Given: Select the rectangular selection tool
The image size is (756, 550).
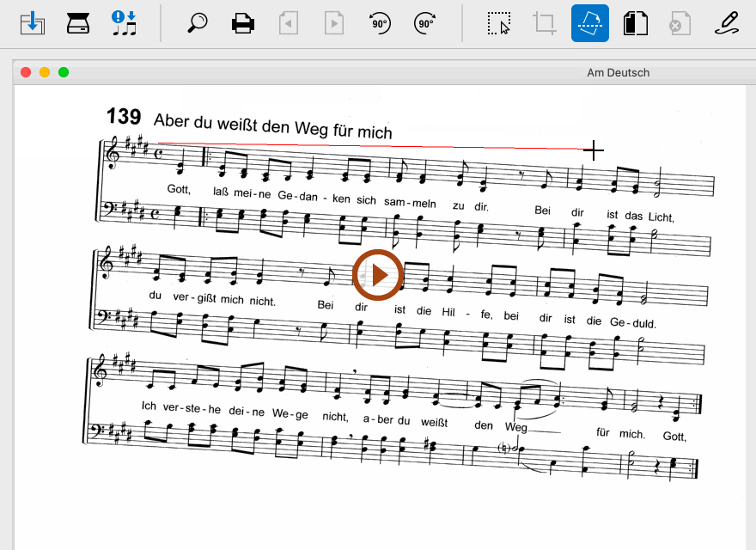Looking at the screenshot, I should (498, 23).
